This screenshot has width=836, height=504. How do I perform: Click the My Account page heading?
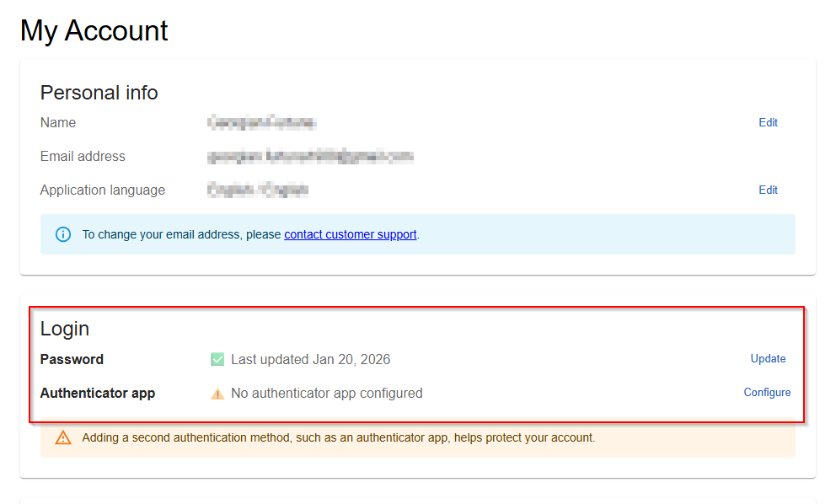point(94,31)
